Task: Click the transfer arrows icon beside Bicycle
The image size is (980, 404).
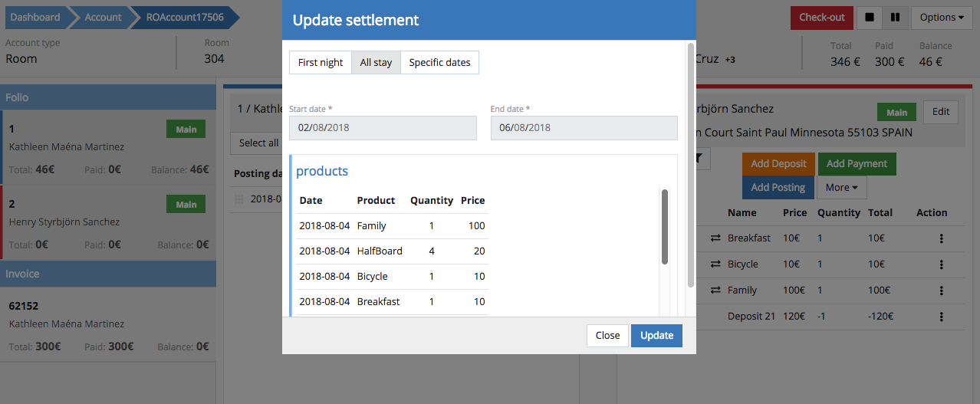Action: [x=715, y=264]
